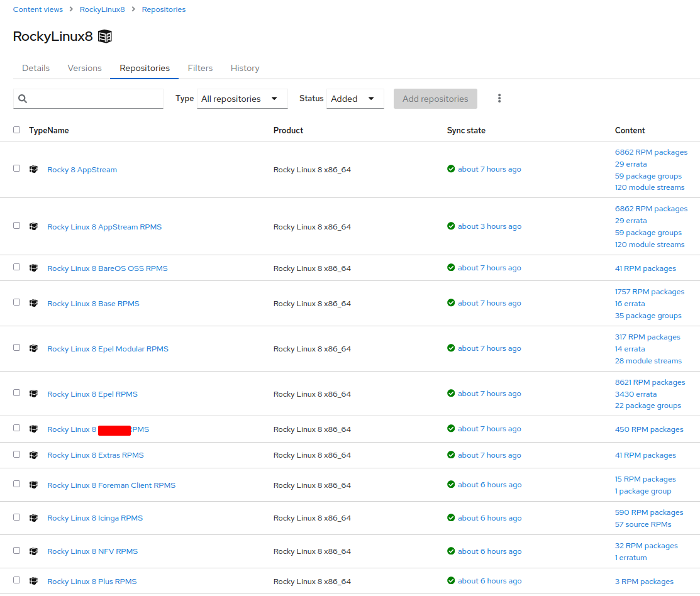Click green sync check for Epel RPMS row

click(x=451, y=393)
